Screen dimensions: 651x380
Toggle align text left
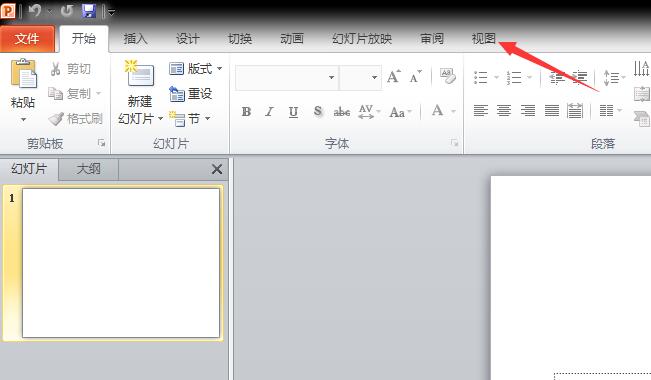[481, 110]
